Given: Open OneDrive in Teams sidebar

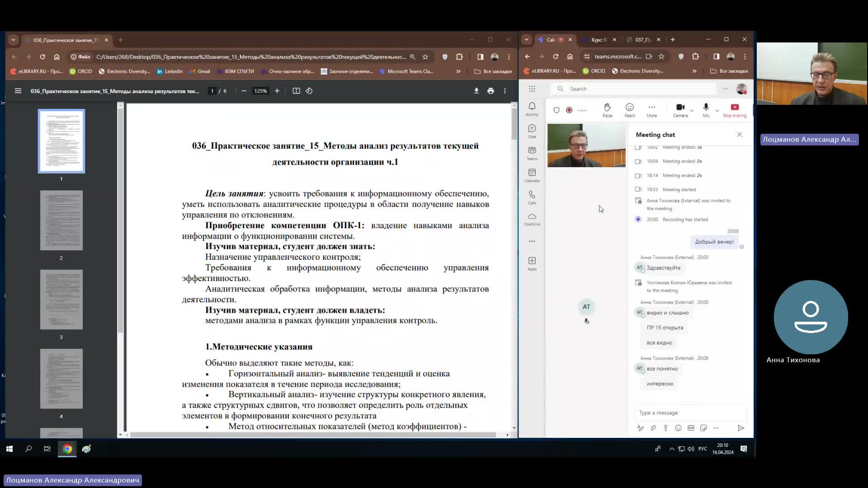Looking at the screenshot, I should pyautogui.click(x=532, y=219).
